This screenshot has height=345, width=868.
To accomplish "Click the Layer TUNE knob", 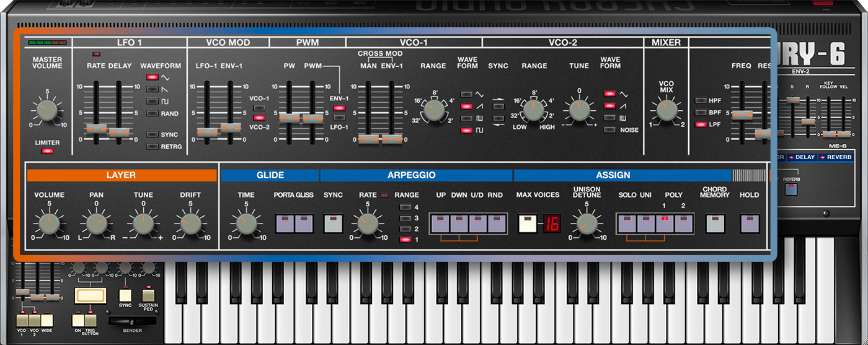I will coord(143,224).
